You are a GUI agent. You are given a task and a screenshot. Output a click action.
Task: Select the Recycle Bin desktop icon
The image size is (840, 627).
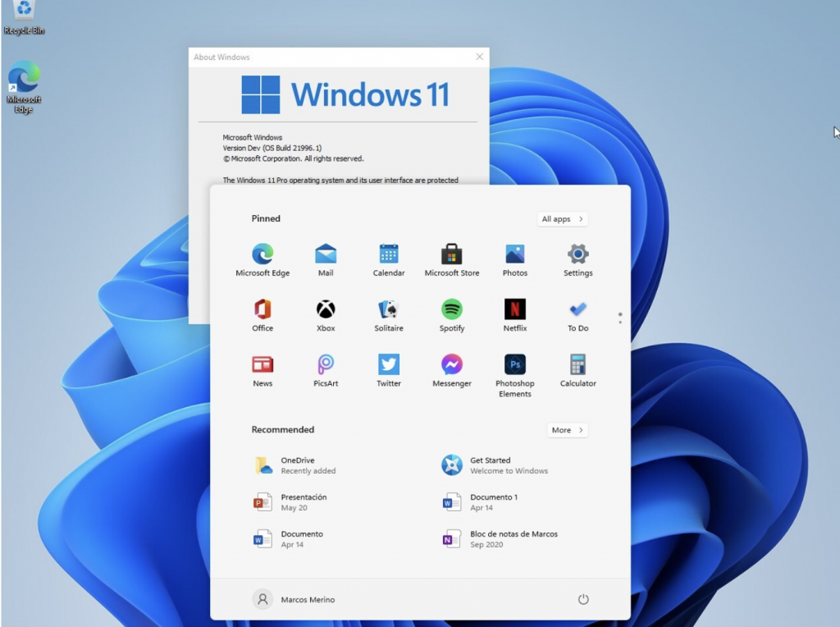(24, 18)
